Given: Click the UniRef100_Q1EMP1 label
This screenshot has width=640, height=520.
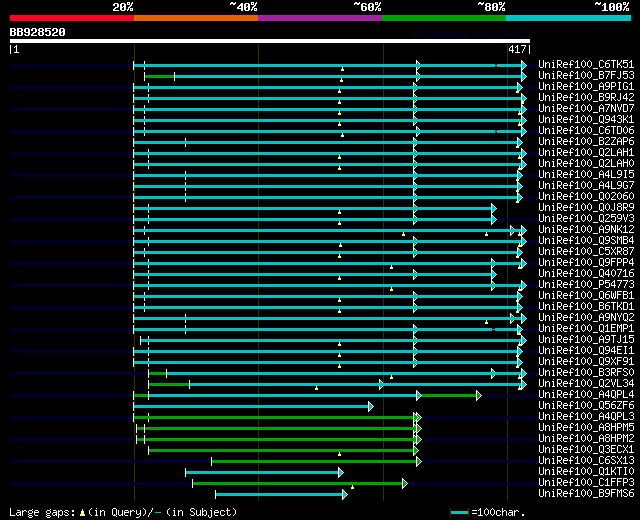Looking at the screenshot, I should point(586,329).
